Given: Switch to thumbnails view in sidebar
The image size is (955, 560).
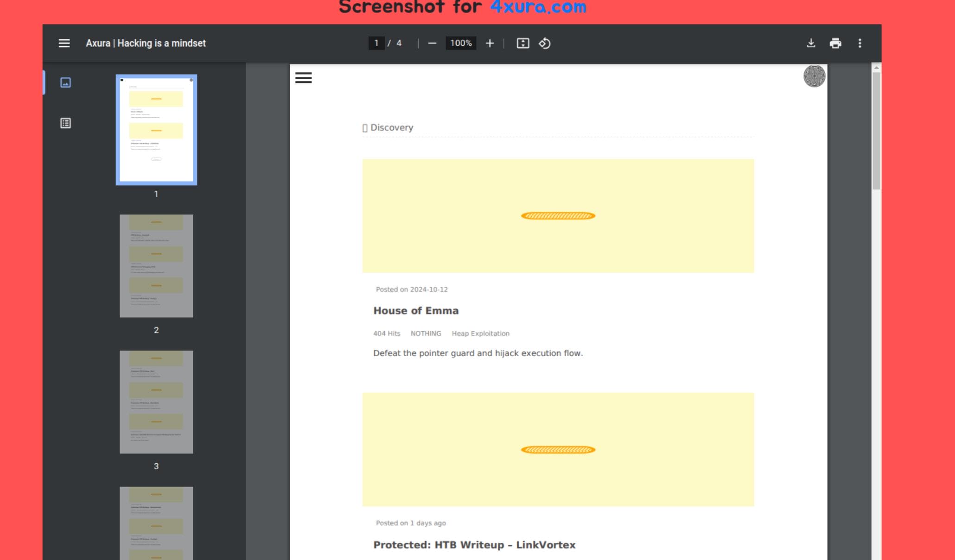Looking at the screenshot, I should tap(65, 82).
